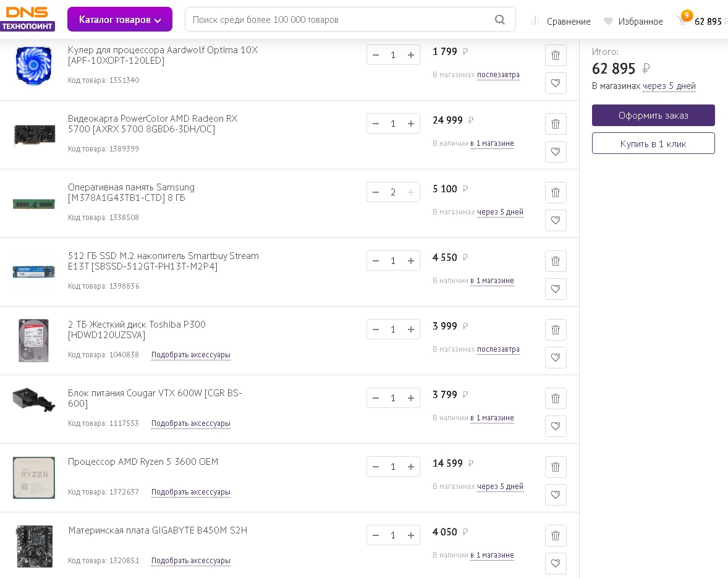This screenshot has width=728, height=578.
Task: Go to Избранное favorites list
Action: [x=633, y=21]
